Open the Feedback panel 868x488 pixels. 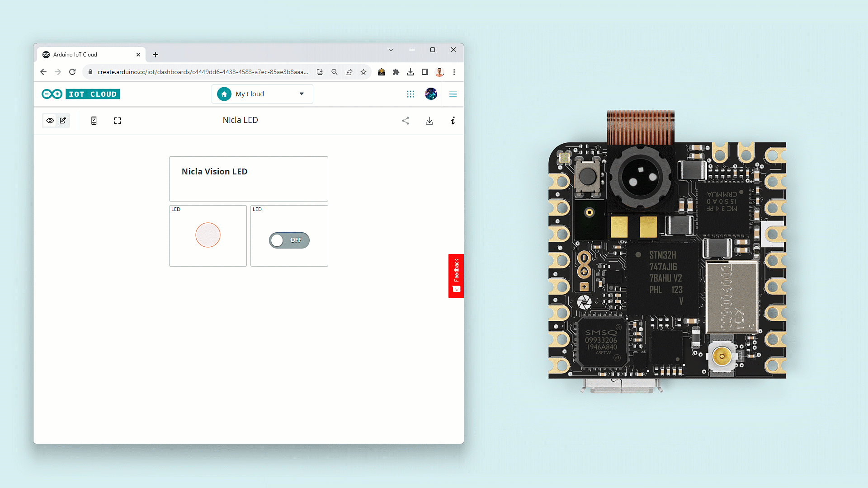tap(456, 276)
